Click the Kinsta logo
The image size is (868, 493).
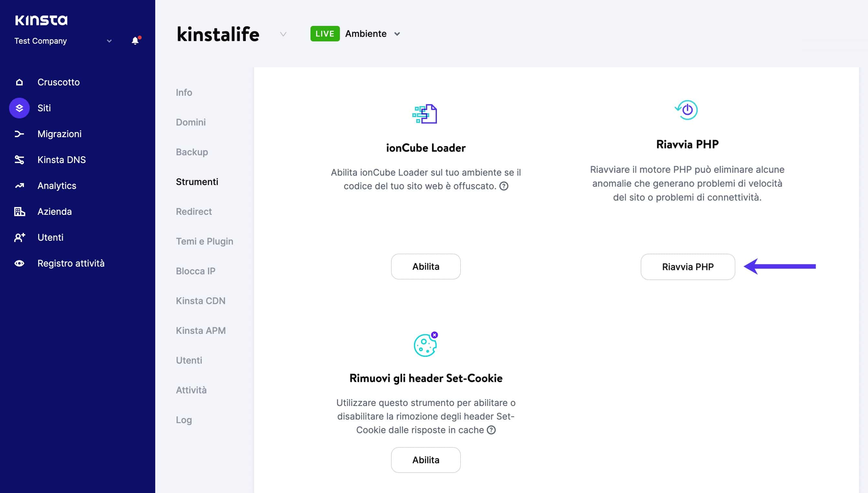click(42, 20)
